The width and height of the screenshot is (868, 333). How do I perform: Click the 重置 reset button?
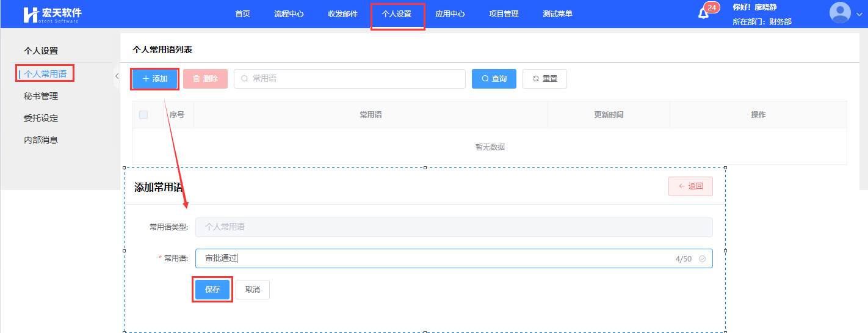(544, 79)
